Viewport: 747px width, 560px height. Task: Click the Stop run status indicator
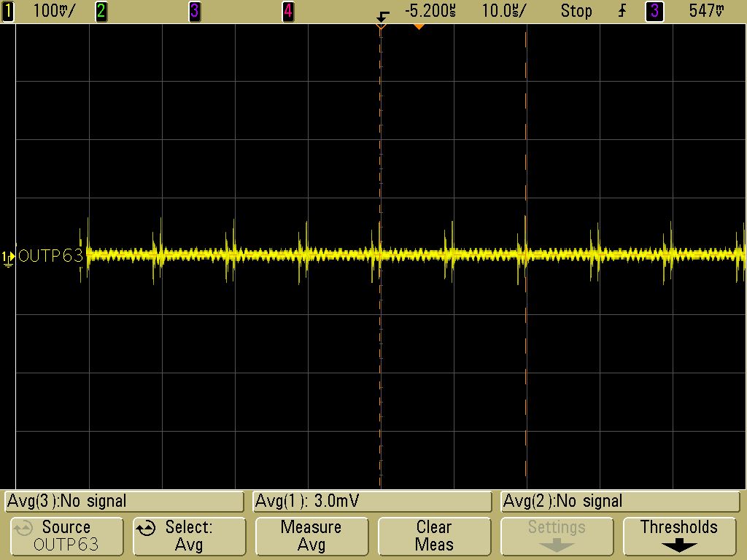pos(576,10)
